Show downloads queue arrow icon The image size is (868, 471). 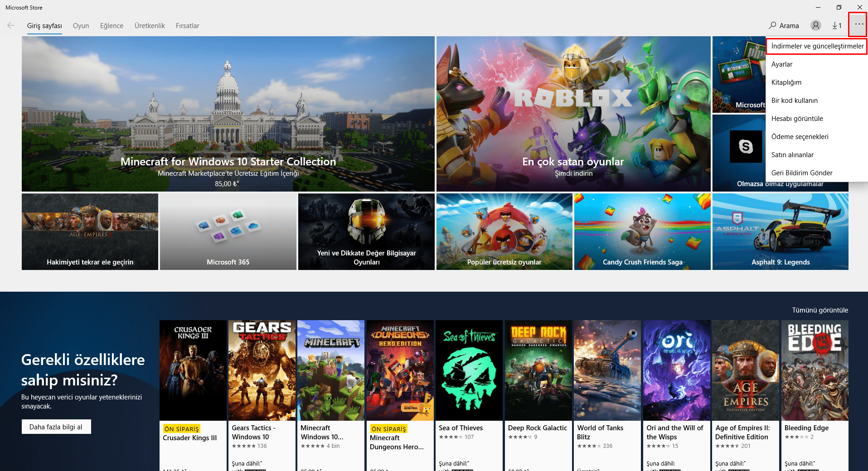click(837, 25)
